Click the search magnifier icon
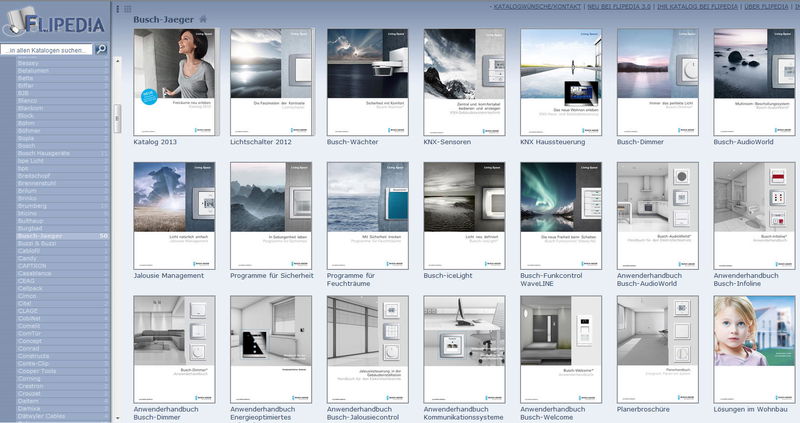800x423 pixels. point(101,49)
